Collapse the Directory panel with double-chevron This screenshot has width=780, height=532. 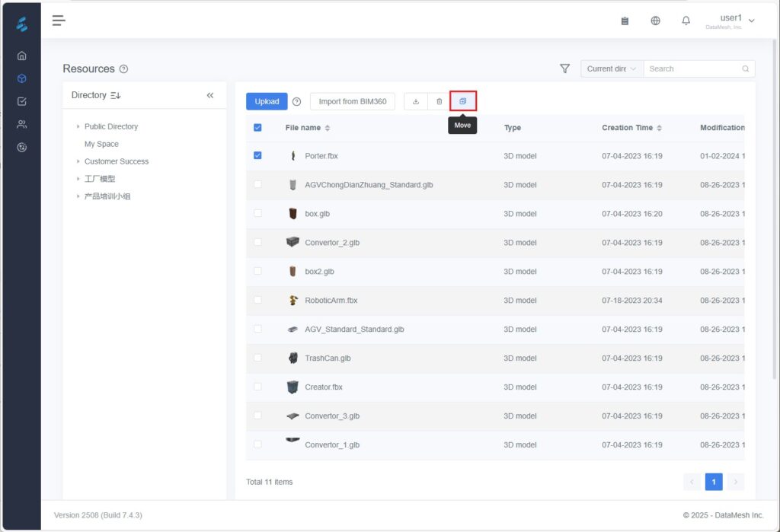210,95
